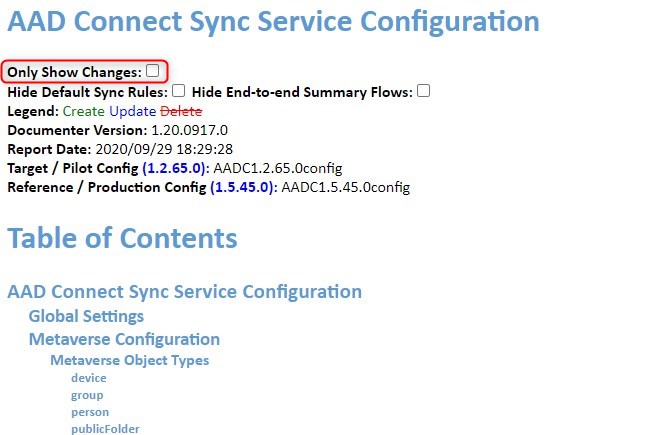Check Hide End-to-end Summary Flows box
Image resolution: width=654 pixels, height=435 pixels.
coord(423,91)
